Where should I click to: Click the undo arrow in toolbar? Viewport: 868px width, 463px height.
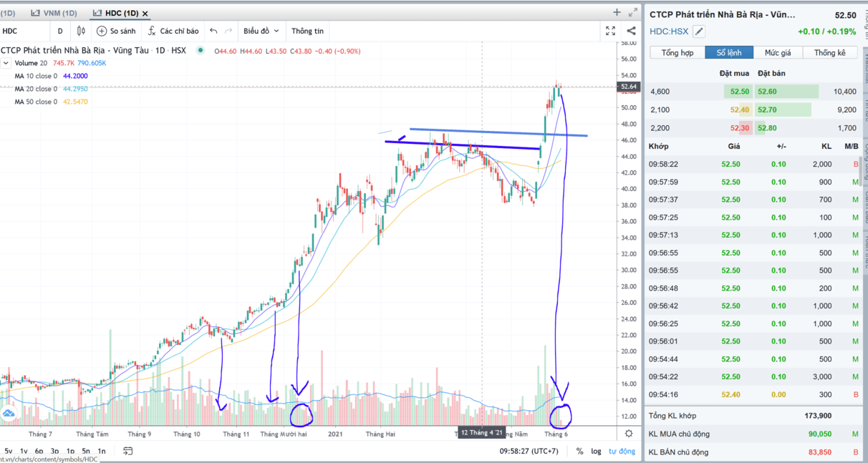[x=213, y=31]
